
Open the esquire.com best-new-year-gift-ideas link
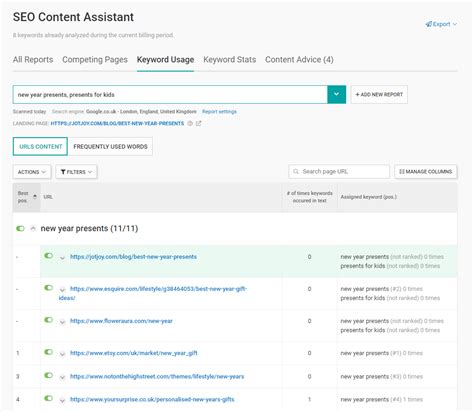153,293
